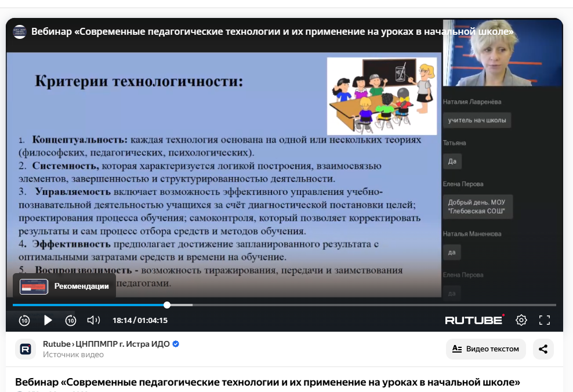Open 'Видео текстом' transcript

(485, 349)
